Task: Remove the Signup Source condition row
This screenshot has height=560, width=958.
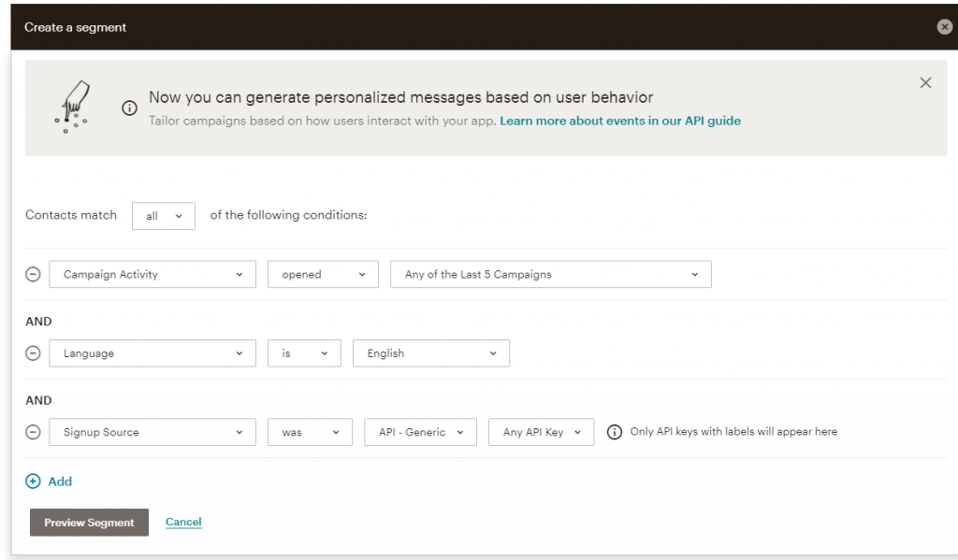Action: pyautogui.click(x=33, y=432)
